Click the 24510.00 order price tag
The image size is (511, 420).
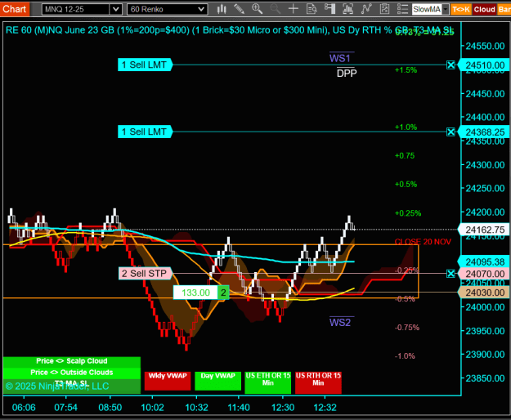[484, 65]
